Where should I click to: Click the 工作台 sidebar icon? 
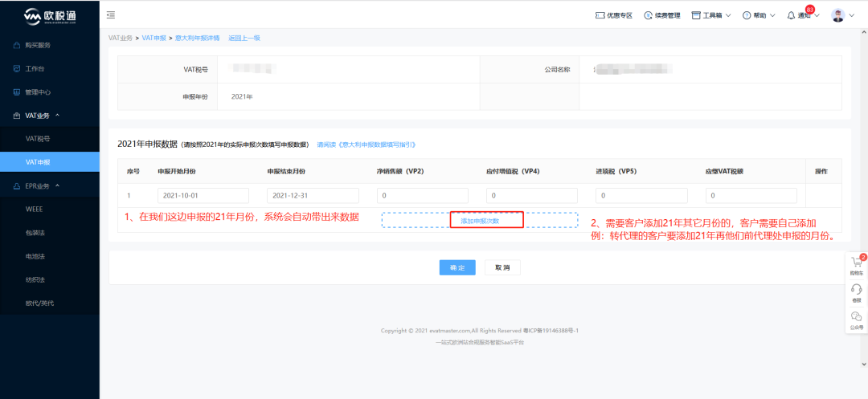click(17, 69)
